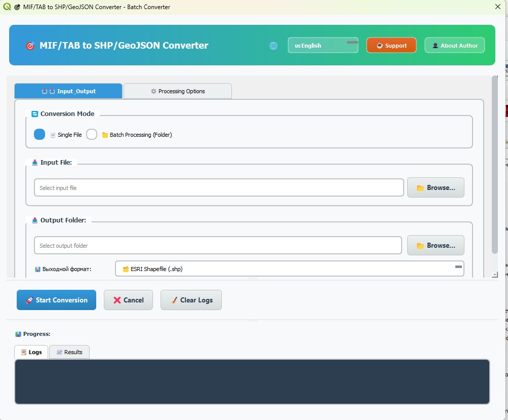Click the document icon beside Single File

(x=53, y=135)
